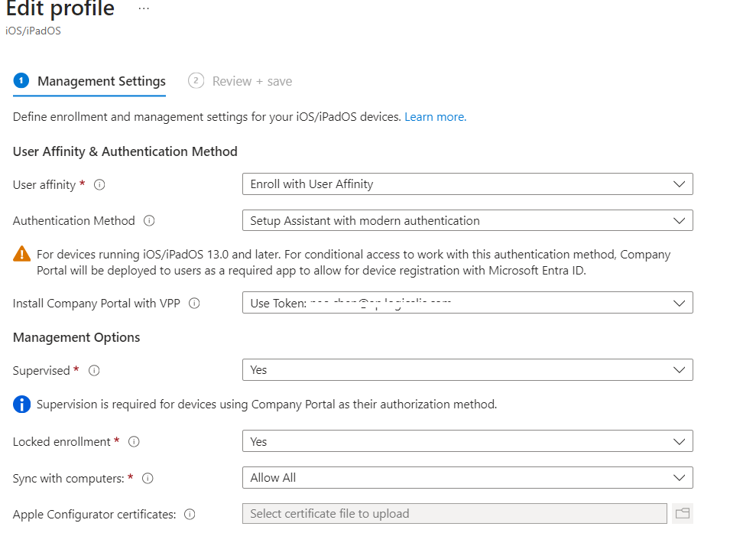Click info icon beside Install Company Portal with VPP
This screenshot has height=546, width=756.
pyautogui.click(x=194, y=304)
